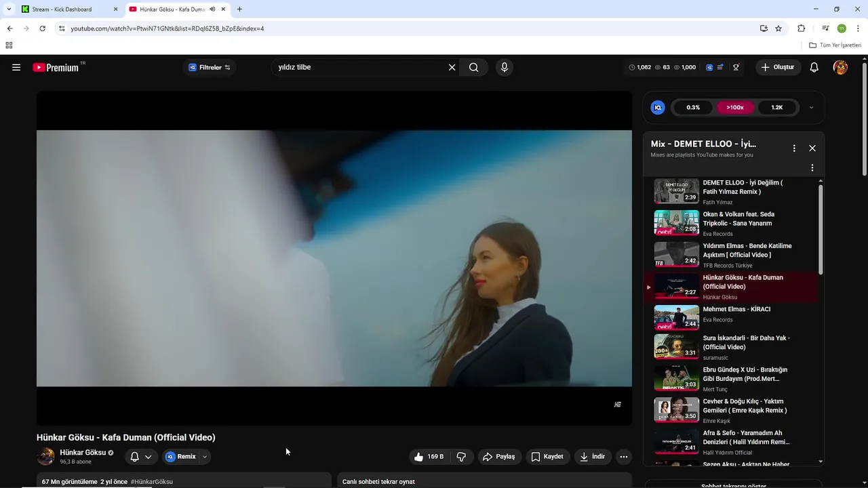This screenshot has width=868, height=488.
Task: Open Afra & Sefo - Yaramadım Ah Denizleri thumbnail
Action: (676, 441)
